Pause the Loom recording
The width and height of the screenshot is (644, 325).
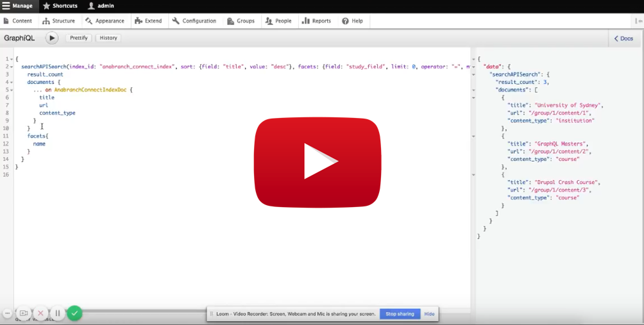pos(58,313)
